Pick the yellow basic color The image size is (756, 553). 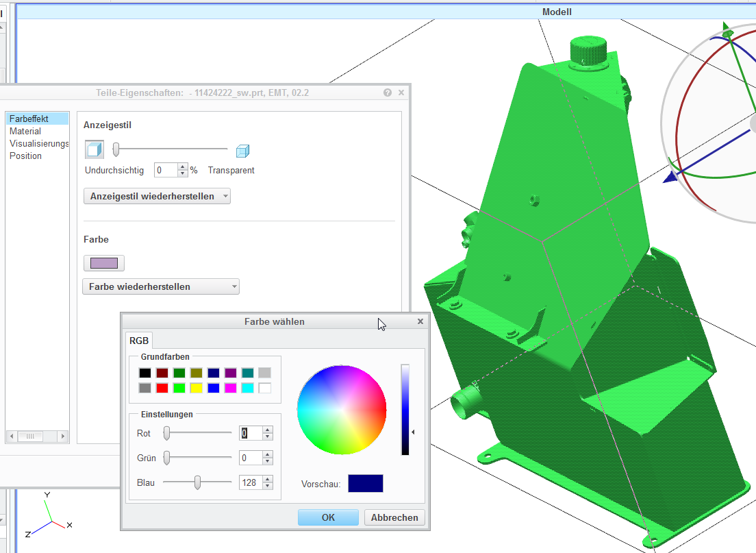point(197,388)
